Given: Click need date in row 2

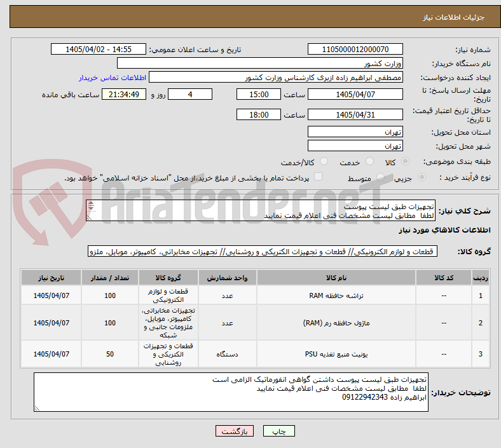Looking at the screenshot, I should coord(51,323).
